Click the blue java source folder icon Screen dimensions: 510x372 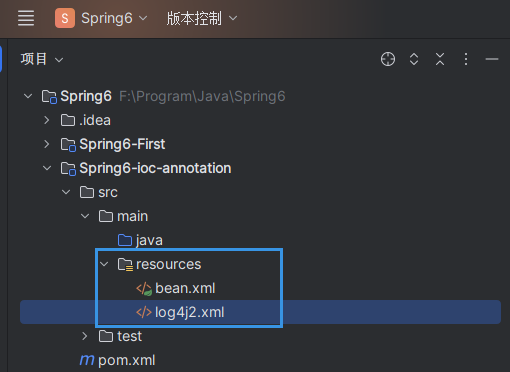(125, 240)
